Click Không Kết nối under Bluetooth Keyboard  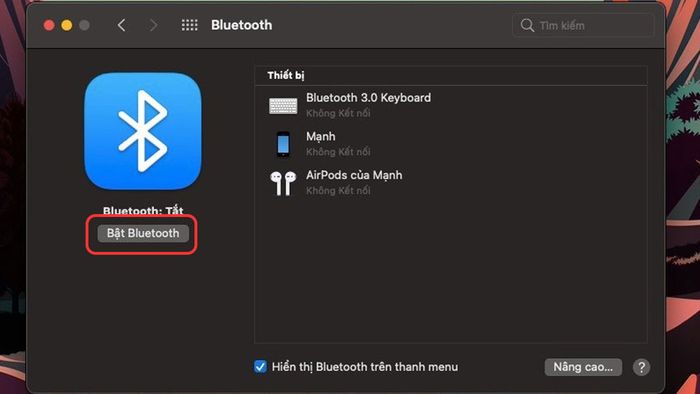click(338, 113)
